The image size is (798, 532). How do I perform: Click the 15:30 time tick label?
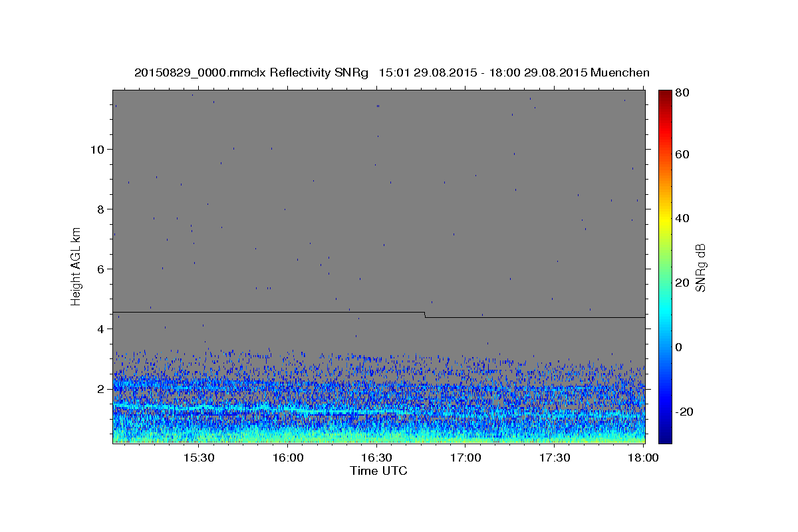coord(198,458)
